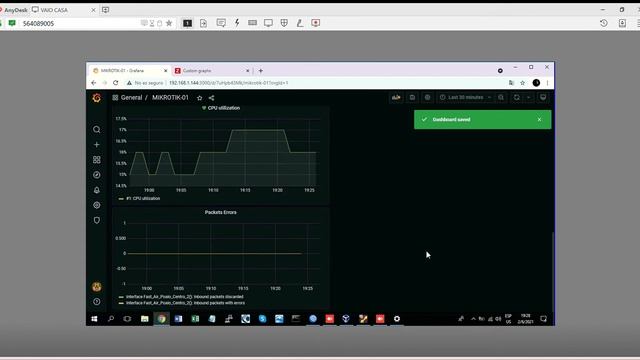
Task: Open AnyDesk whiteboard pen icon
Action: tap(300, 23)
